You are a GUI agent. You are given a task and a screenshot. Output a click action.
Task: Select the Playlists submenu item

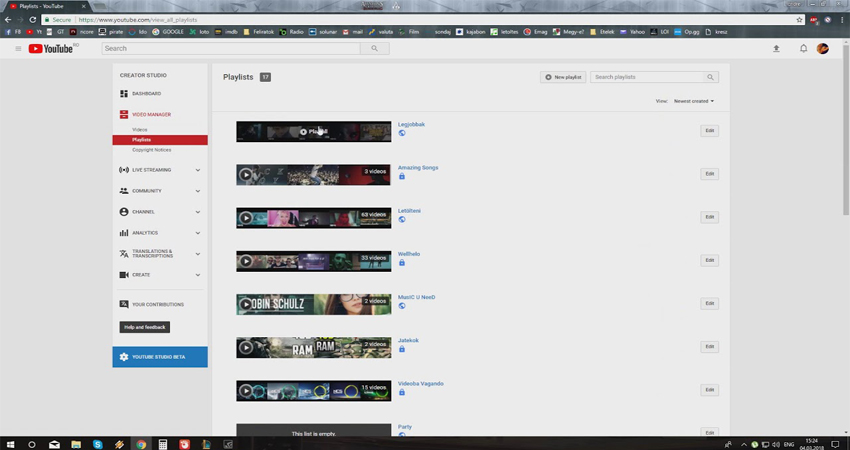[x=160, y=140]
